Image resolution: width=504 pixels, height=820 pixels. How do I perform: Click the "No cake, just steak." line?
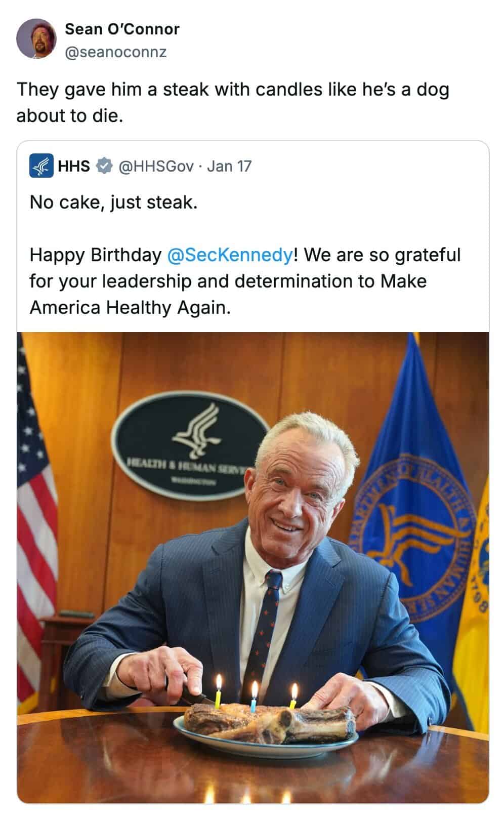pyautogui.click(x=113, y=202)
